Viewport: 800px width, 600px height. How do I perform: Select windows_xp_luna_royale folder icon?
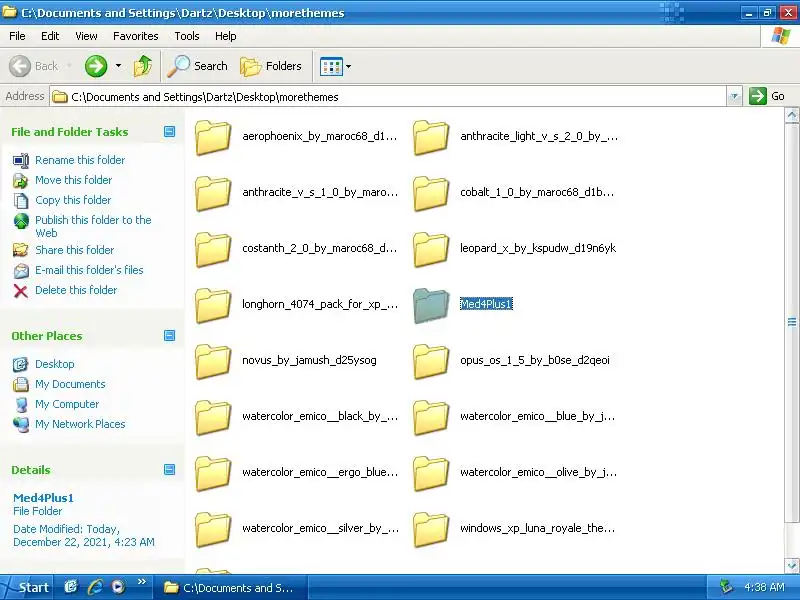431,530
